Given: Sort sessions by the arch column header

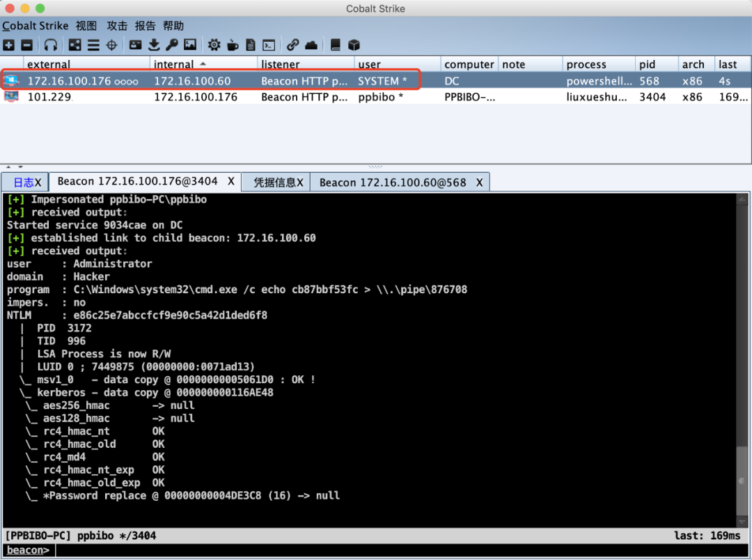Looking at the screenshot, I should tap(696, 64).
